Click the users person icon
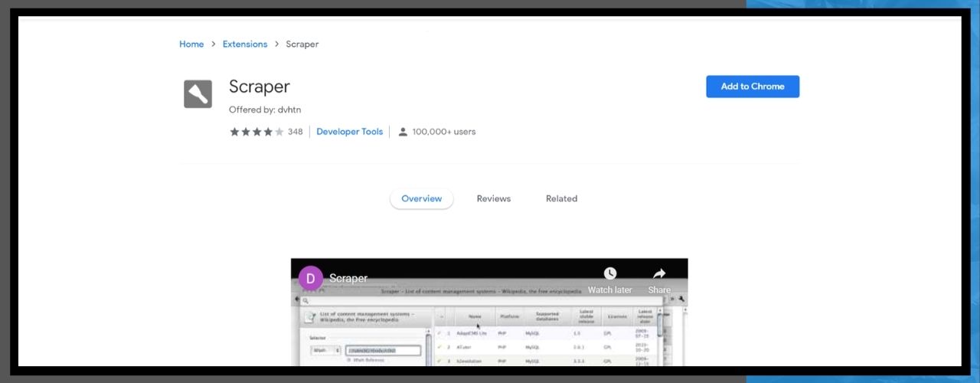This screenshot has height=383, width=980. coord(403,132)
